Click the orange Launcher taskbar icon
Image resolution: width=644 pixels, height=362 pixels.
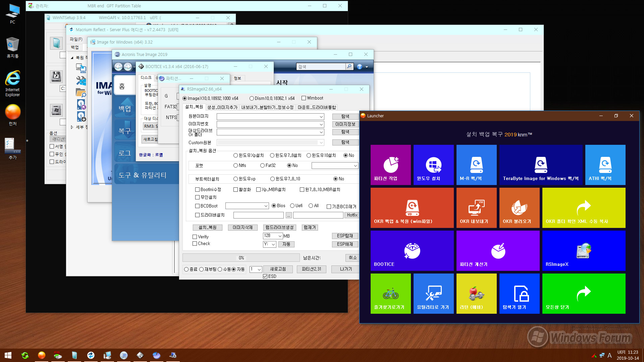click(42, 355)
